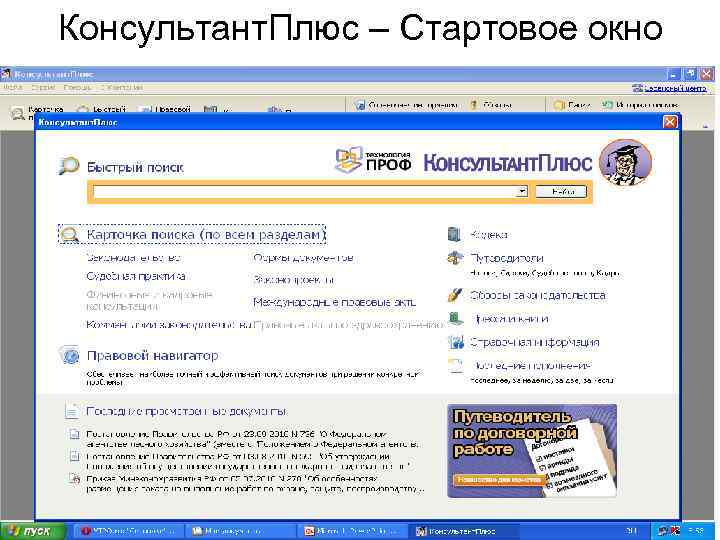720x540 pixels.
Task: Open Правовые акты по здравоохранению section
Action: 349,325
